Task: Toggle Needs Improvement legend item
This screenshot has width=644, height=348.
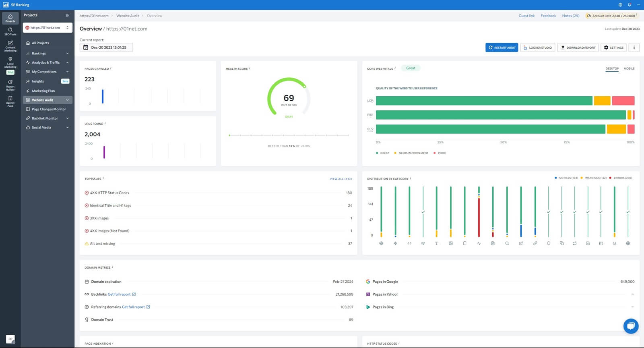Action: [x=411, y=153]
